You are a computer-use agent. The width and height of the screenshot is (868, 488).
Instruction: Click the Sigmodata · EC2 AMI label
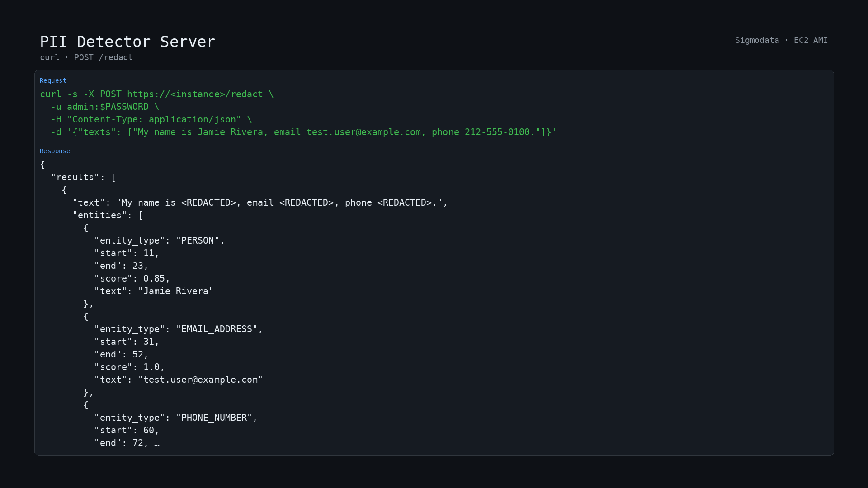tap(781, 40)
